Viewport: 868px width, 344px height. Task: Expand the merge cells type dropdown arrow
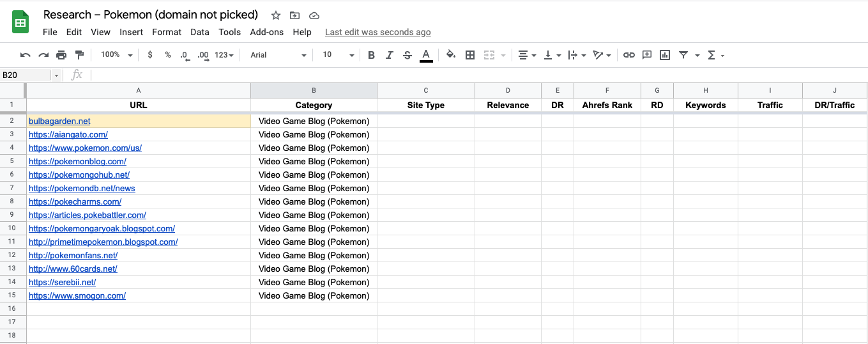[505, 56]
